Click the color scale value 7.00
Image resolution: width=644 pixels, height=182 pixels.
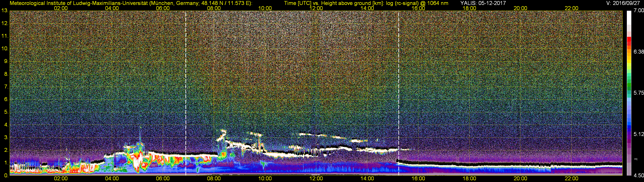(x=638, y=10)
